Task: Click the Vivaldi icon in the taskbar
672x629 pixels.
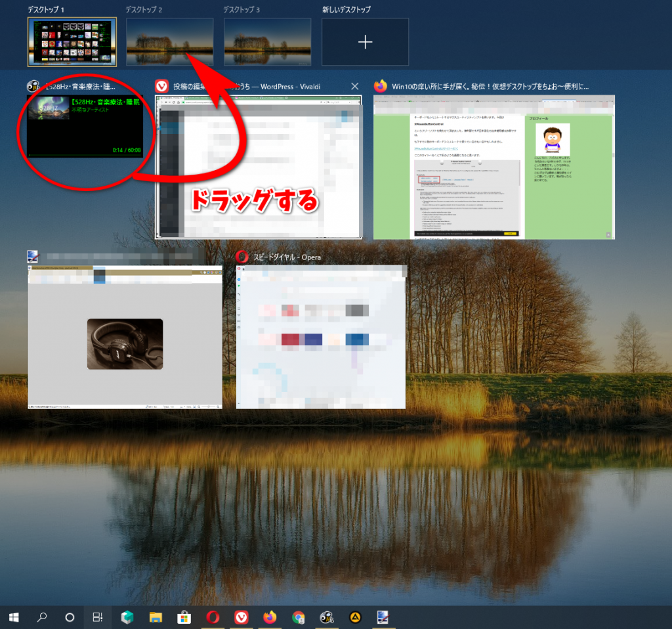Action: point(241,617)
